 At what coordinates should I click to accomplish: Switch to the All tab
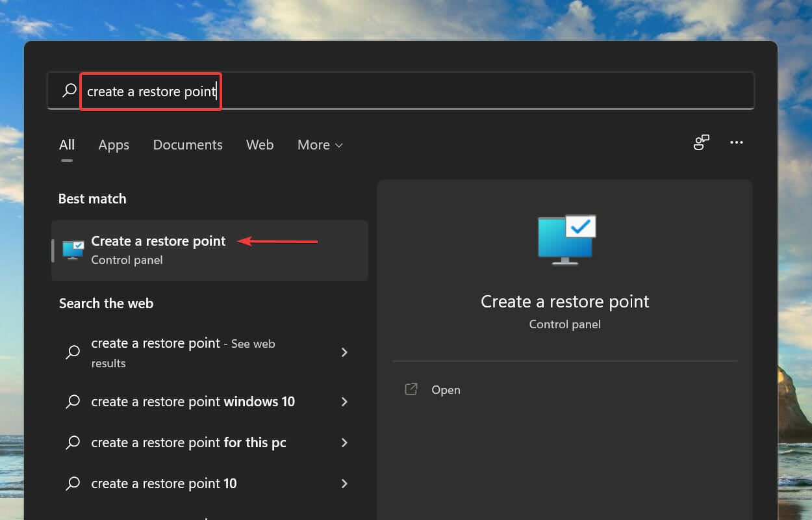click(67, 145)
